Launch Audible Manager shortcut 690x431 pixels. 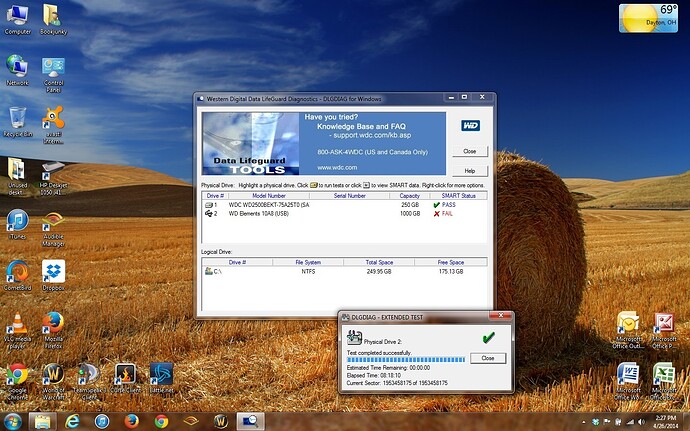pyautogui.click(x=53, y=229)
